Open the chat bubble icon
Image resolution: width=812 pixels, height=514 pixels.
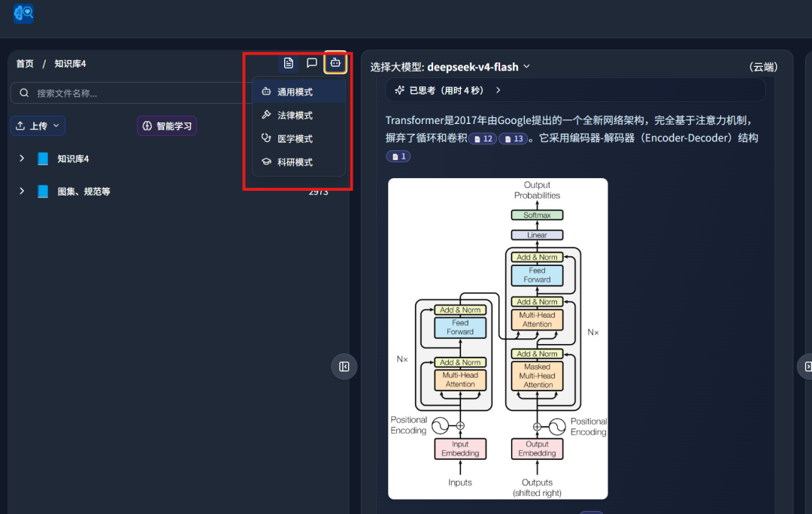[x=312, y=63]
